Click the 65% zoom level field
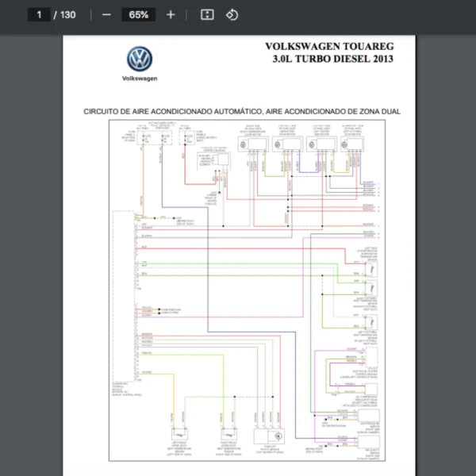This screenshot has height=476, width=476. point(138,14)
